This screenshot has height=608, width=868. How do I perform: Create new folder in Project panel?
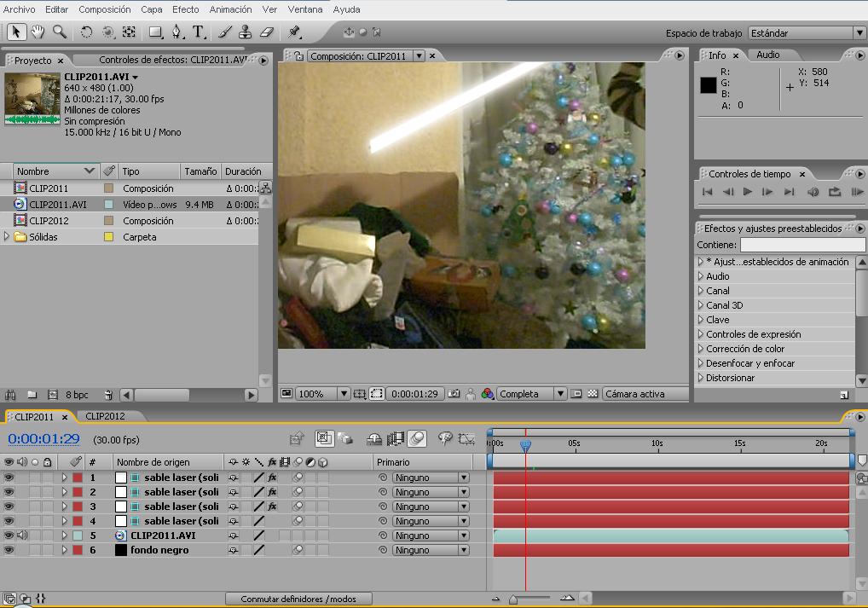click(x=32, y=395)
